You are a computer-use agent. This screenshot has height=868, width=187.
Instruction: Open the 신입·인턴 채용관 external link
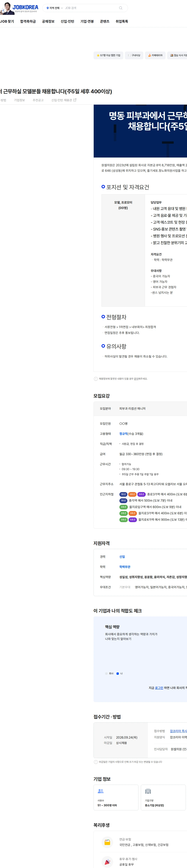click(x=64, y=100)
